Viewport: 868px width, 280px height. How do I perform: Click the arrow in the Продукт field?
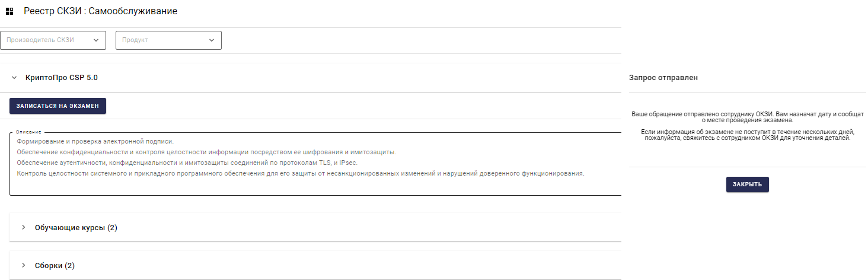pos(212,40)
